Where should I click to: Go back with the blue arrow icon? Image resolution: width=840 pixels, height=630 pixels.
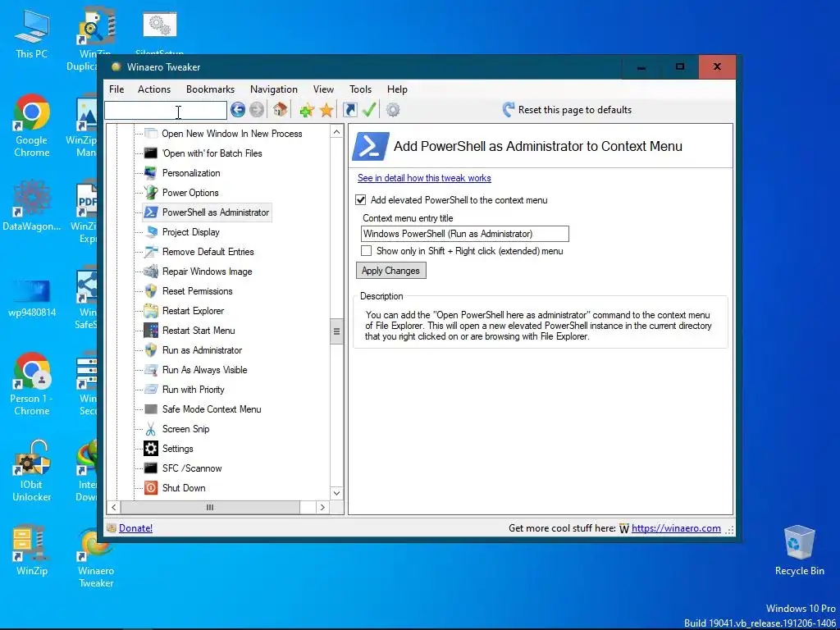(x=238, y=110)
